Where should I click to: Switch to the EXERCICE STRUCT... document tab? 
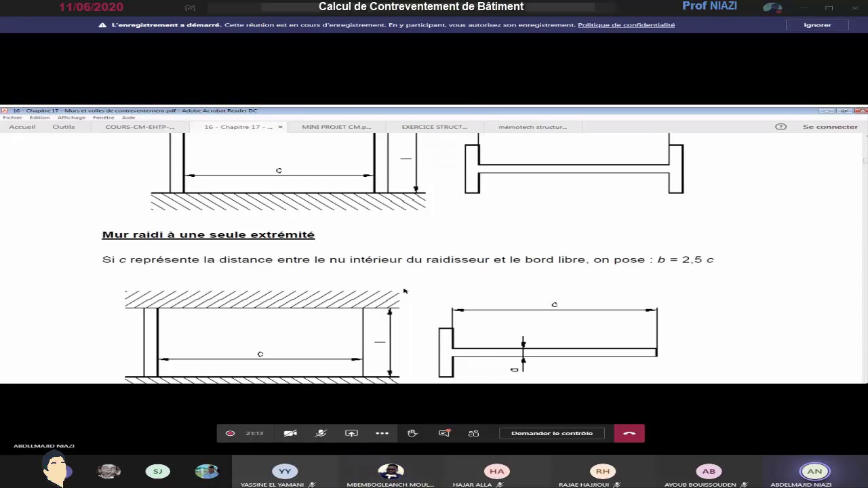tap(434, 127)
